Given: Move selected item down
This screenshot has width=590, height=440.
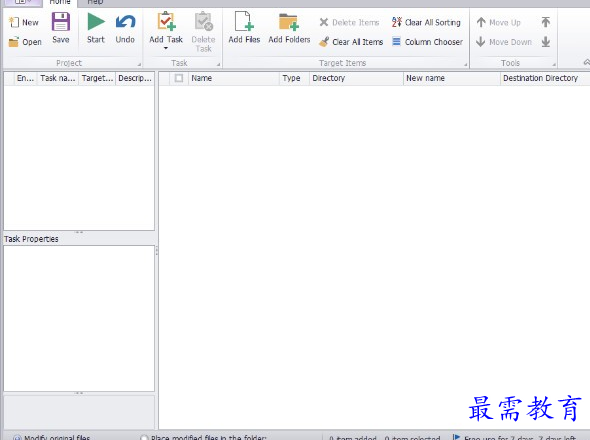Looking at the screenshot, I should (504, 42).
